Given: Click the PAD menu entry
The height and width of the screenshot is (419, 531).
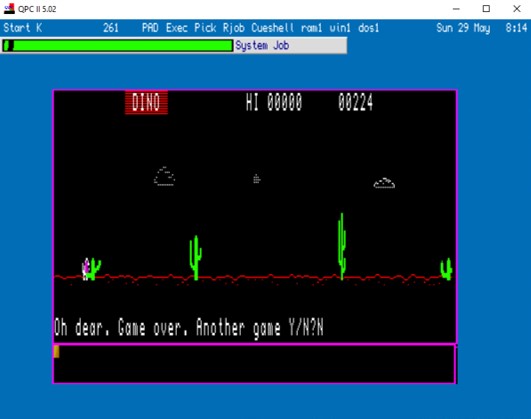Looking at the screenshot, I should (x=150, y=28).
